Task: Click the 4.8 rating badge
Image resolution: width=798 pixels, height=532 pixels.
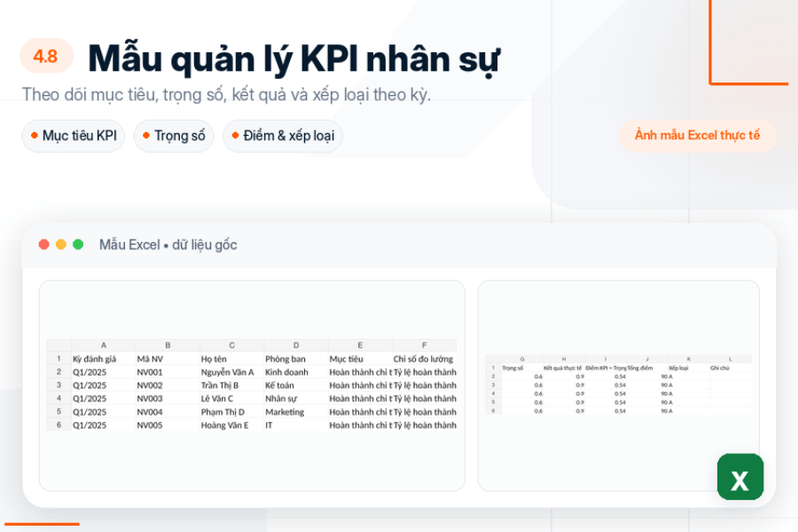Action: [46, 56]
